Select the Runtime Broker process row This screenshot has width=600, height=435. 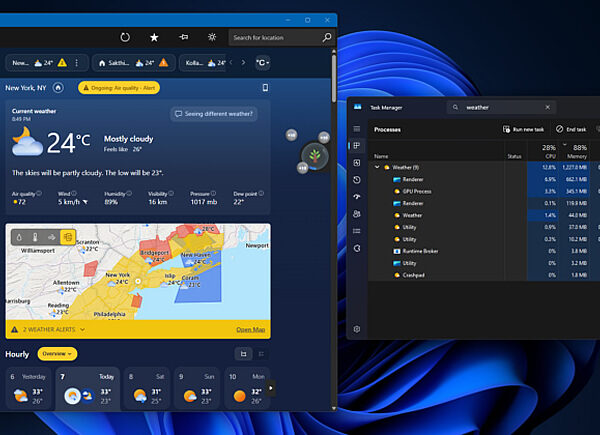point(484,251)
